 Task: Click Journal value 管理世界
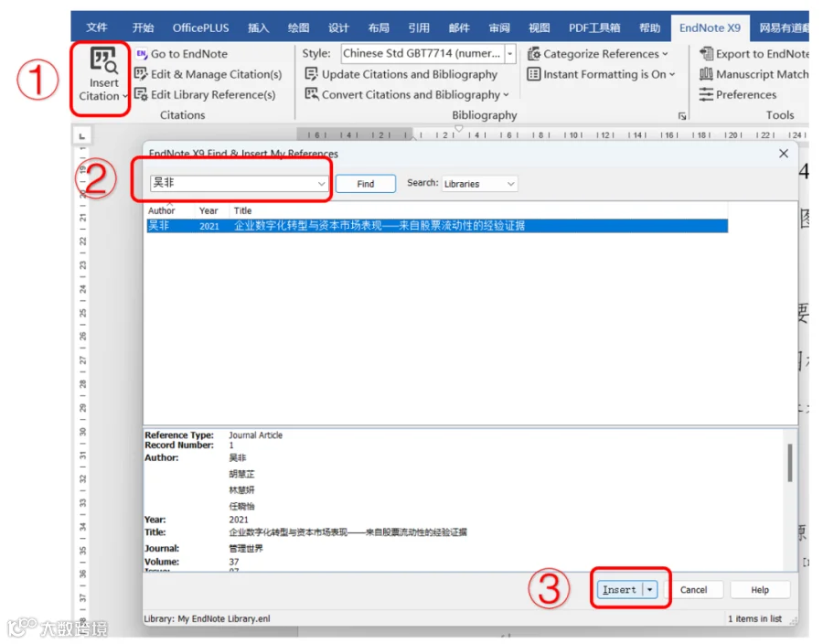[x=246, y=549]
